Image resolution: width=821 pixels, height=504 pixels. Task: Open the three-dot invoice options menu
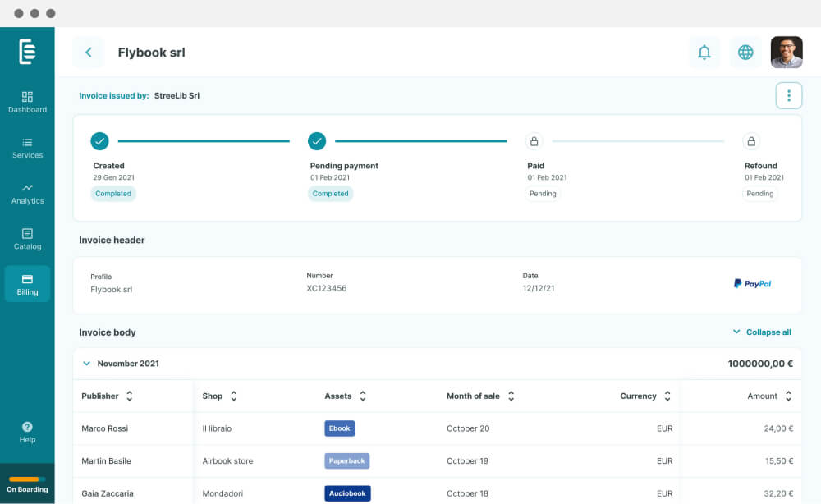(x=788, y=96)
